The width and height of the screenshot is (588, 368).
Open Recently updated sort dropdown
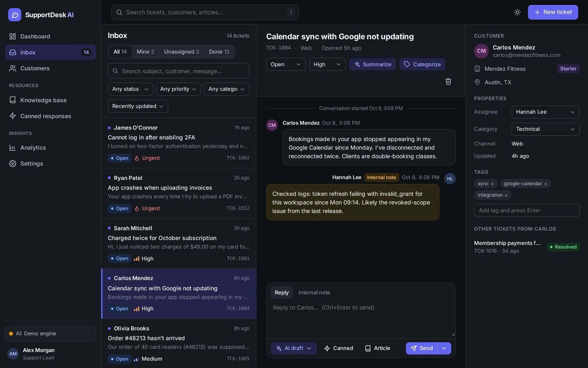[x=138, y=106]
